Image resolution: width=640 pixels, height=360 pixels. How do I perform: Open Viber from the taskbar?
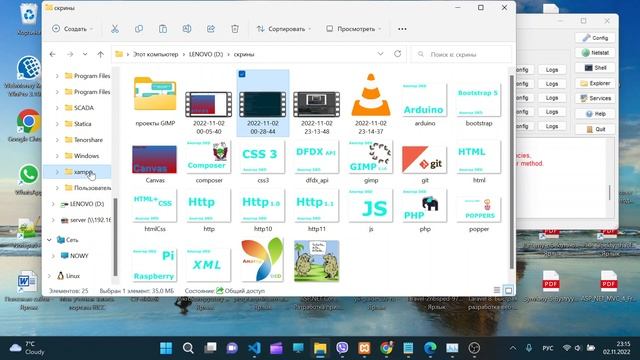point(342,348)
